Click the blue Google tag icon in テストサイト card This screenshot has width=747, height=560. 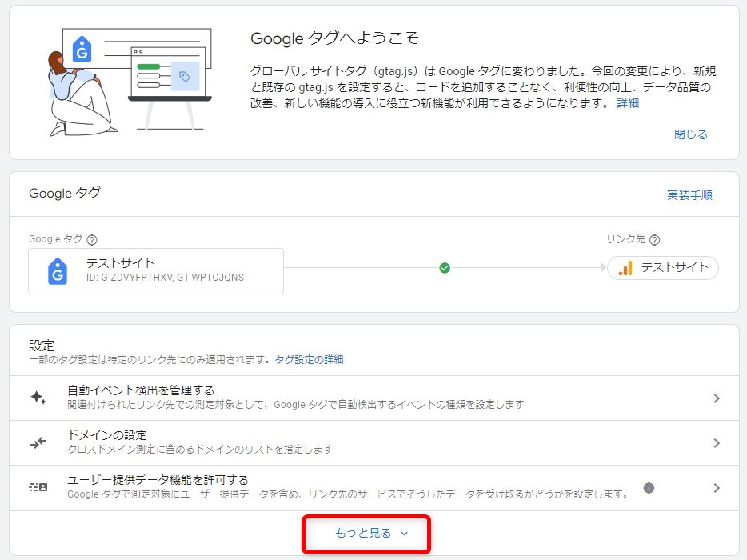57,271
